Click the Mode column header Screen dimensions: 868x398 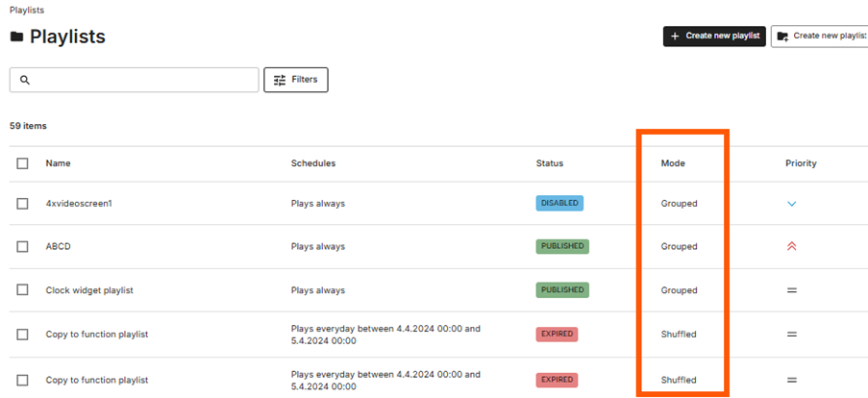tap(673, 163)
